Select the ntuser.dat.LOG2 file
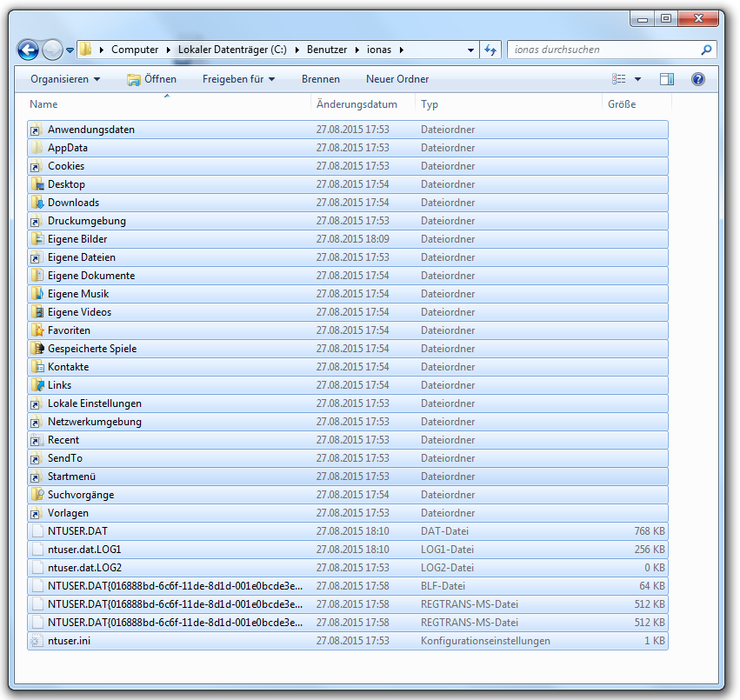Screen dimensions: 740x700 (348, 568)
